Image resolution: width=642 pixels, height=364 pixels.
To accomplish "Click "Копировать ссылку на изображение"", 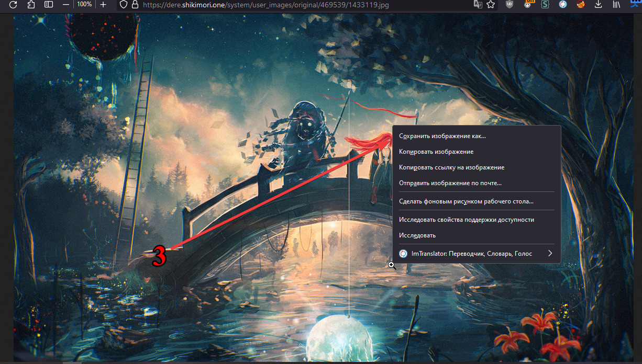I will pos(451,167).
